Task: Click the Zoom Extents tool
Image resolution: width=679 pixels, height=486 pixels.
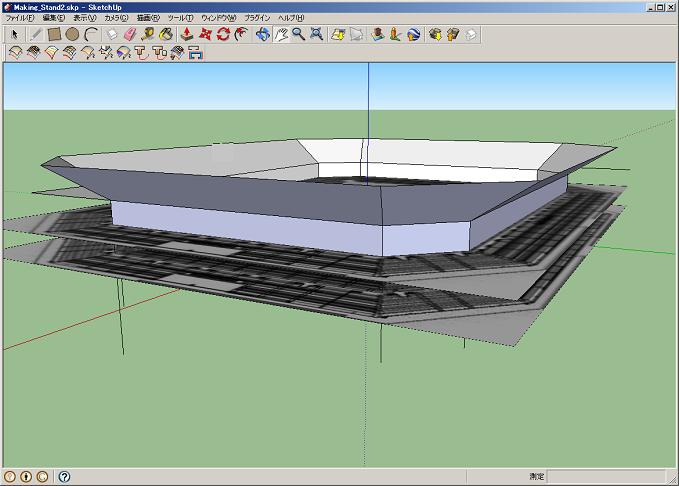Action: pyautogui.click(x=317, y=34)
